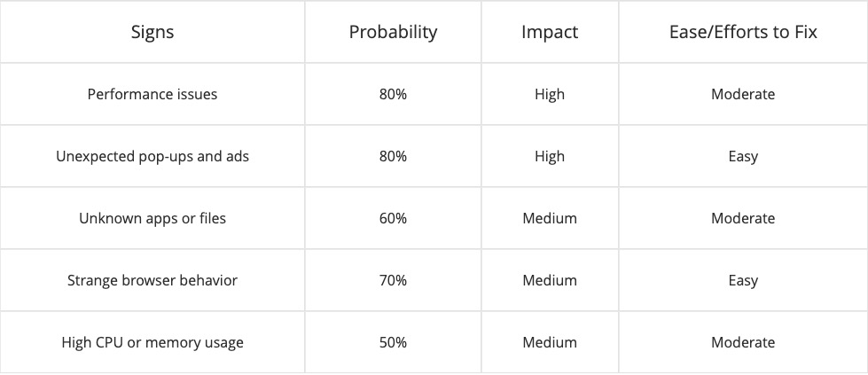Select the High CPU or memory usage cell
The height and width of the screenshot is (375, 868).
(x=152, y=342)
